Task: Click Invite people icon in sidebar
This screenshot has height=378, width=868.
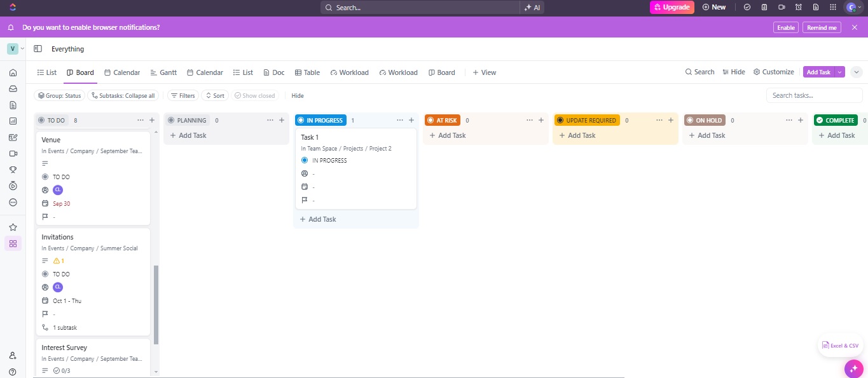Action: [x=13, y=356]
